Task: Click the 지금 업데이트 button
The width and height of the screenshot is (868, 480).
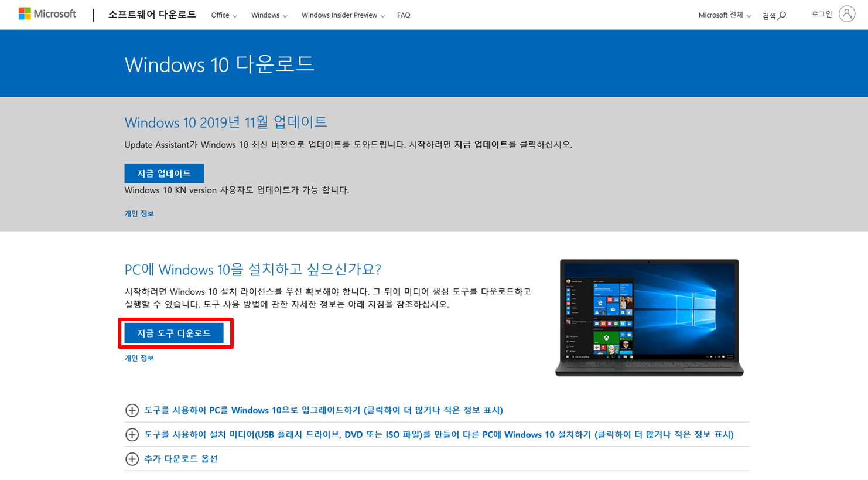Action: click(164, 173)
